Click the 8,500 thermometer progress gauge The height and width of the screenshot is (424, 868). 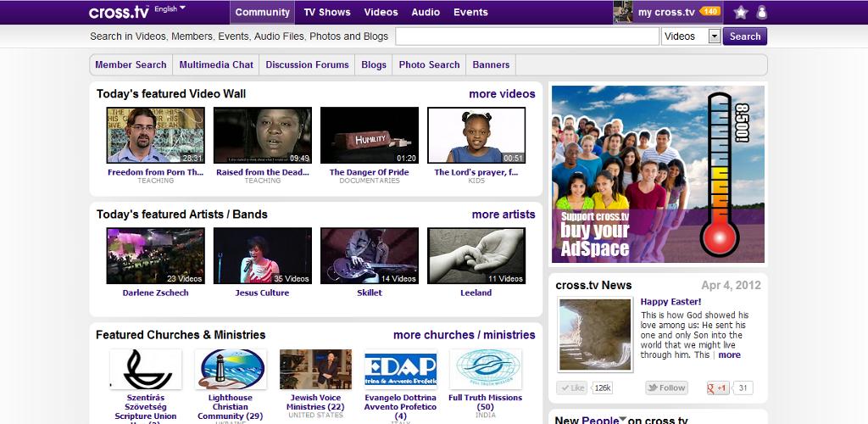point(720,175)
